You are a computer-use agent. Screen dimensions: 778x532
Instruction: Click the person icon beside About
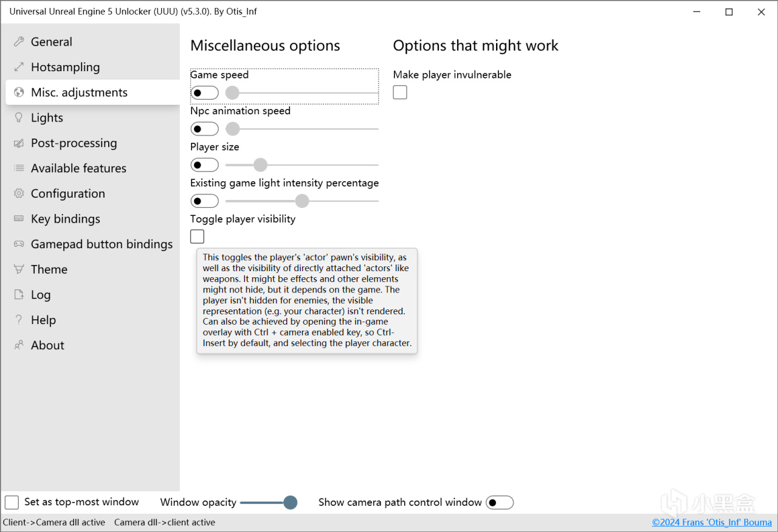pyautogui.click(x=19, y=345)
